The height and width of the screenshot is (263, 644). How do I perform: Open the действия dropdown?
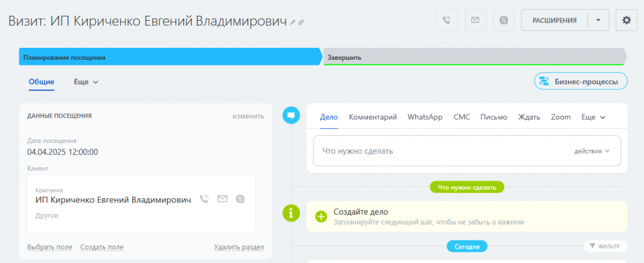point(592,151)
